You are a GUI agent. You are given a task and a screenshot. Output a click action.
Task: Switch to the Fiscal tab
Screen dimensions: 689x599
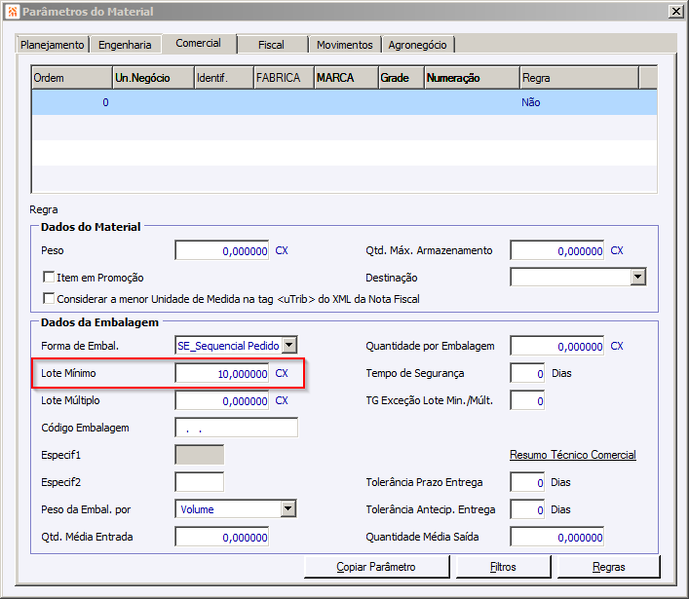(272, 45)
